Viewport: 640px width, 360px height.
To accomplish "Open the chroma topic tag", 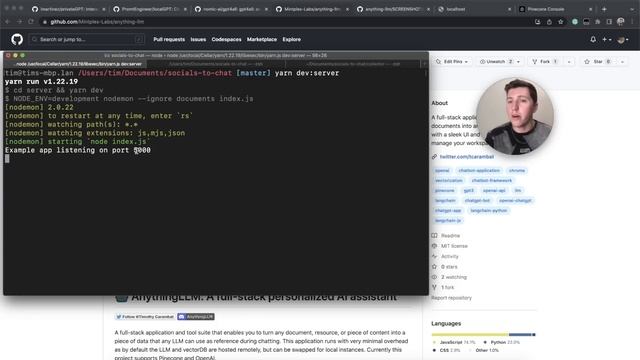I will pos(517,171).
